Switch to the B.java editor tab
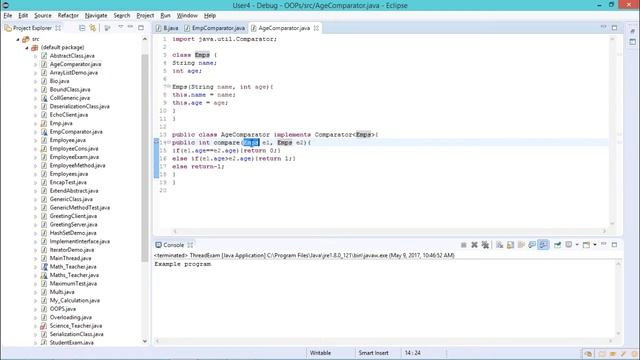640x360 pixels. (167, 28)
